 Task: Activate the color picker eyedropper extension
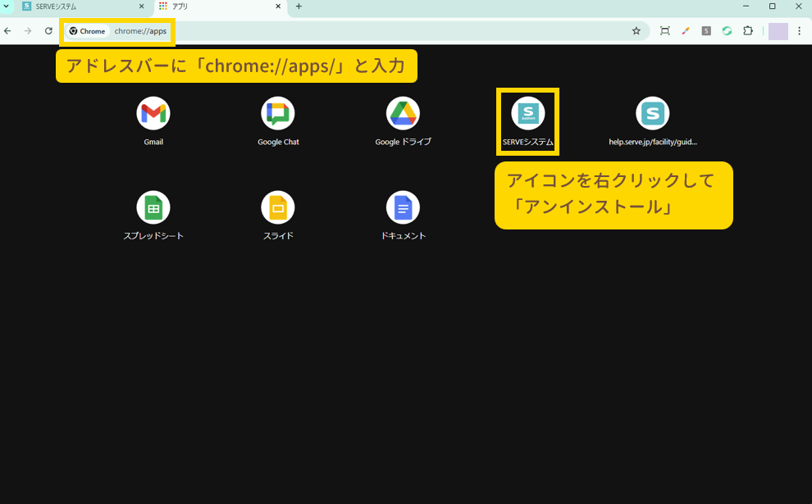coord(686,31)
